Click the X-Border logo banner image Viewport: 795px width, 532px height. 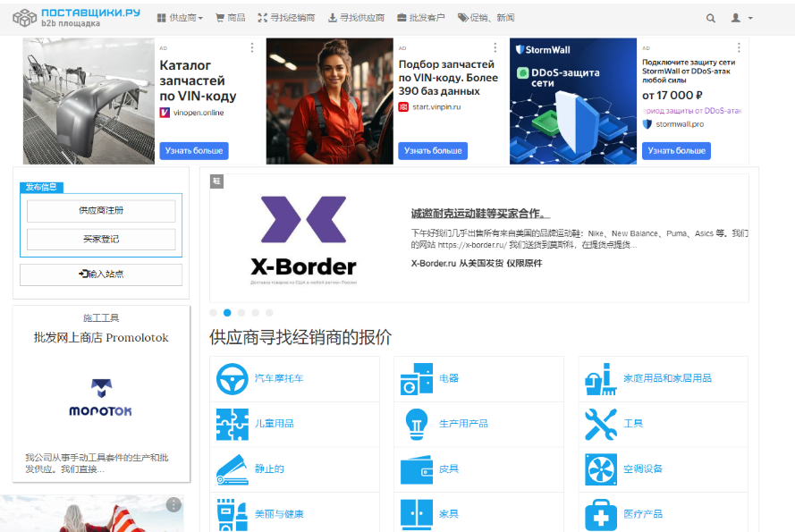point(304,240)
